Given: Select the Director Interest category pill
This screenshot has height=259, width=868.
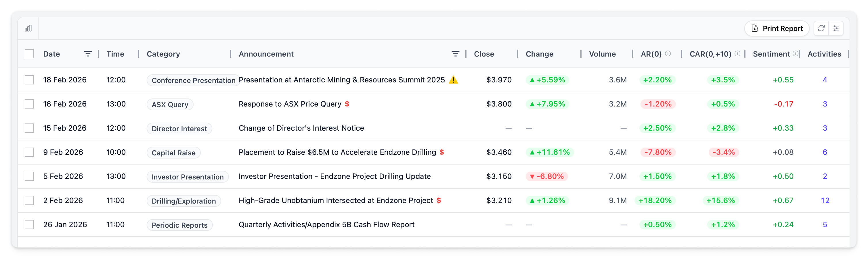Looking at the screenshot, I should coord(179,128).
